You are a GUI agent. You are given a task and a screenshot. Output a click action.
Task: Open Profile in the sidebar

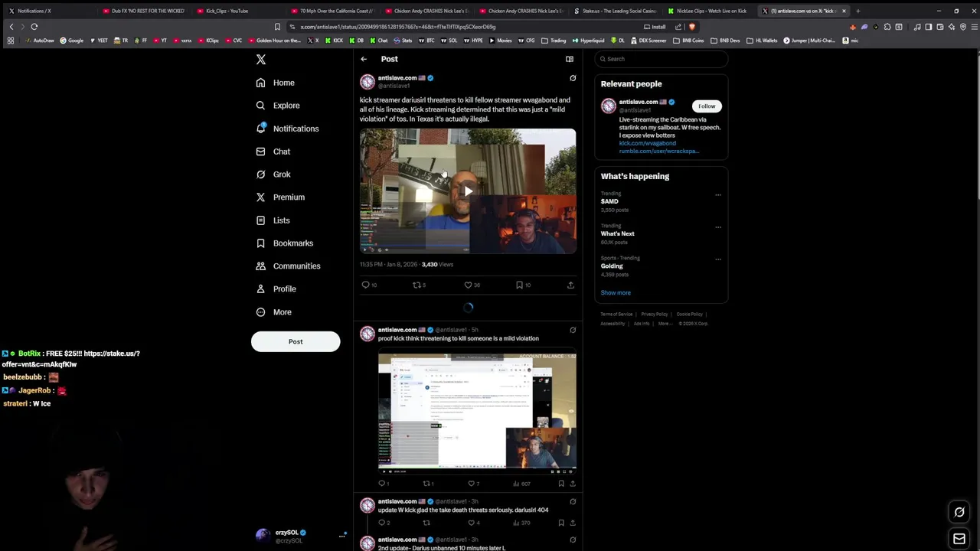pos(276,289)
